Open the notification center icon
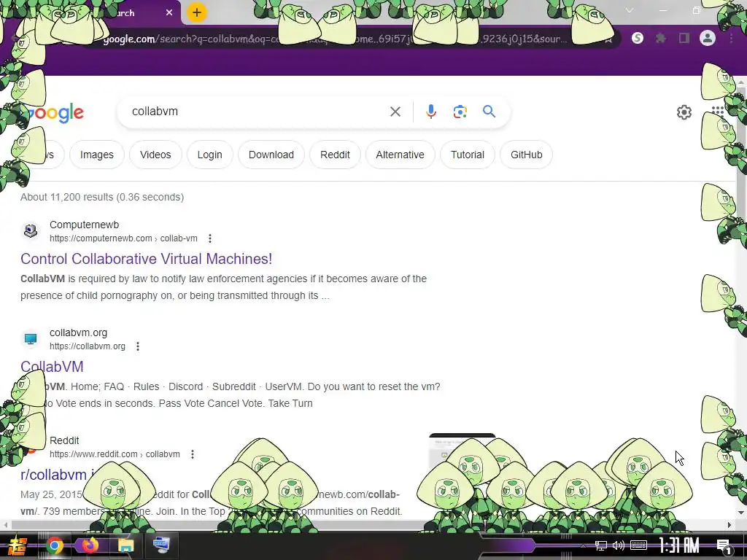This screenshot has height=560, width=747. pyautogui.click(x=723, y=546)
